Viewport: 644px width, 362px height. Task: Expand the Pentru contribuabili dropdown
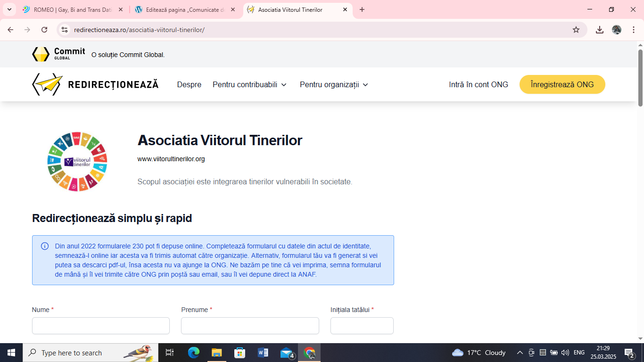(x=249, y=85)
